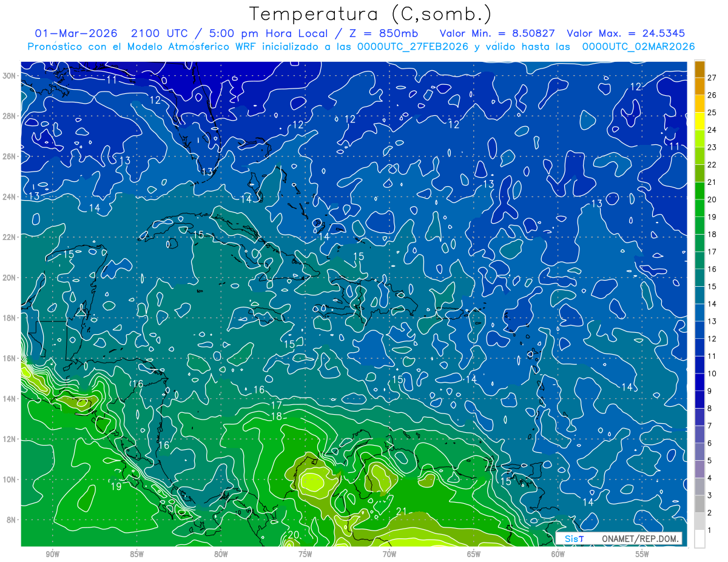Viewport: 728px width, 562px height.
Task: Click the 'SisT' logo text
Action: pyautogui.click(x=574, y=538)
